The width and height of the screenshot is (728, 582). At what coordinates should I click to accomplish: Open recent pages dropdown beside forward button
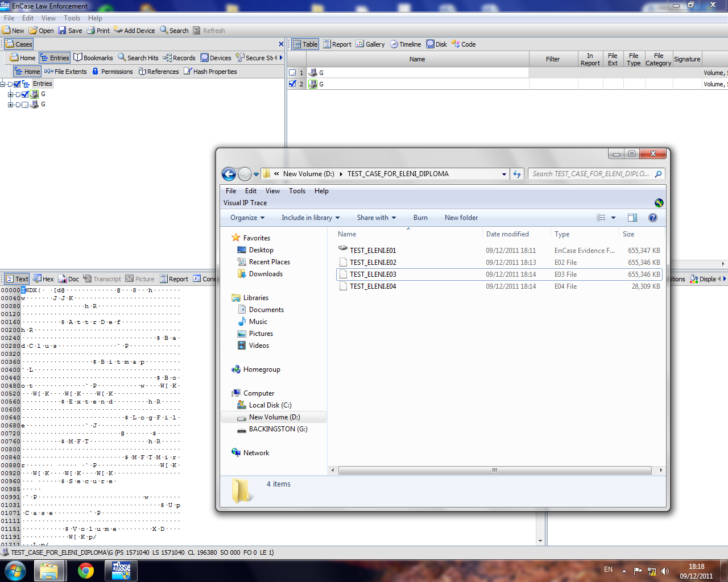coord(256,174)
